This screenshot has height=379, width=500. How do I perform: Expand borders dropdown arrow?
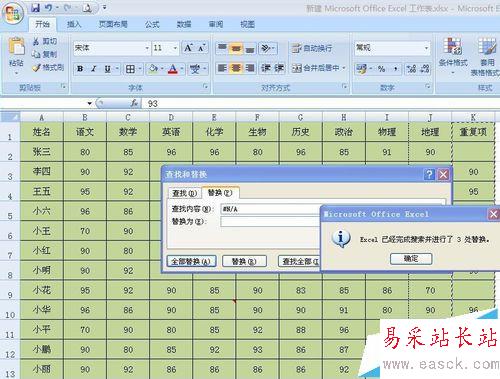tap(139, 69)
